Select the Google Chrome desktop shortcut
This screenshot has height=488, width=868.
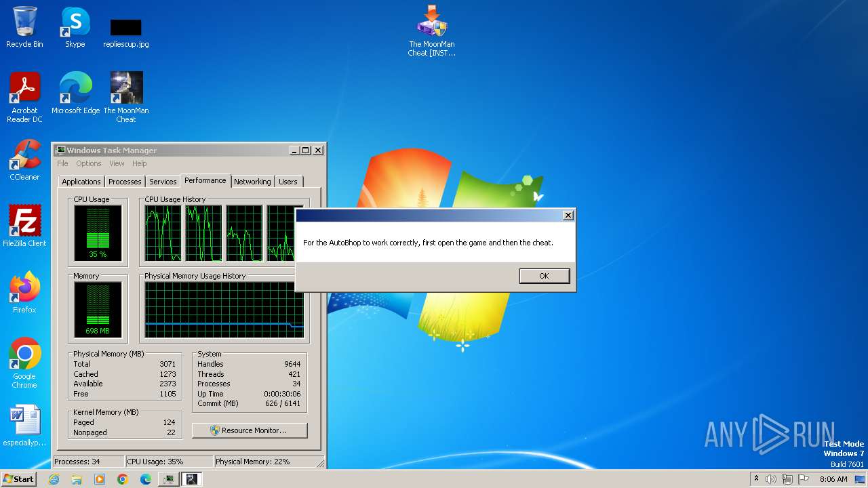[24, 363]
